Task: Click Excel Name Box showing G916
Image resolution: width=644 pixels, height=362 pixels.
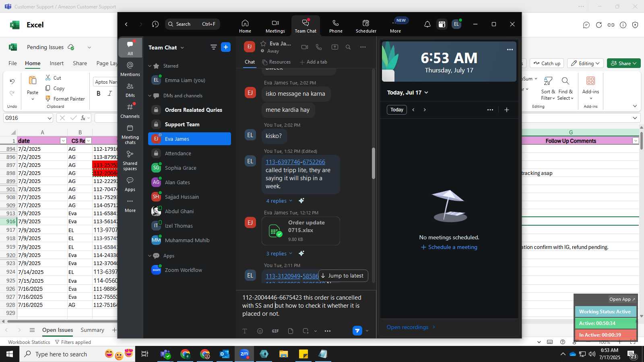Action: [28, 118]
